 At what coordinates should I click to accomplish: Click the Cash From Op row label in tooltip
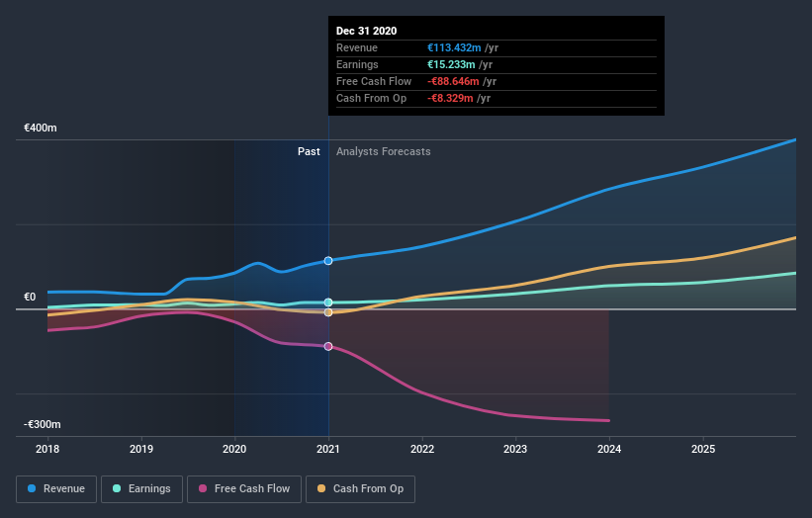(x=371, y=98)
